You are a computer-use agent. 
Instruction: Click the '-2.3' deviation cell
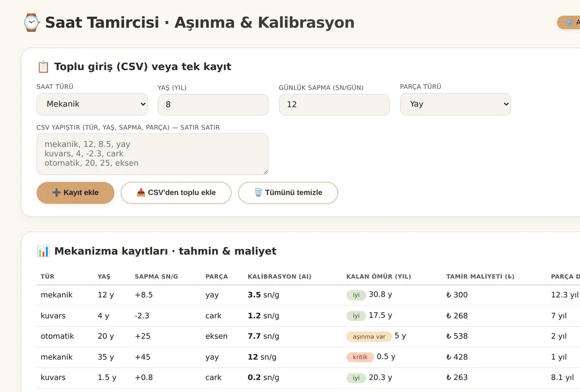click(x=142, y=316)
